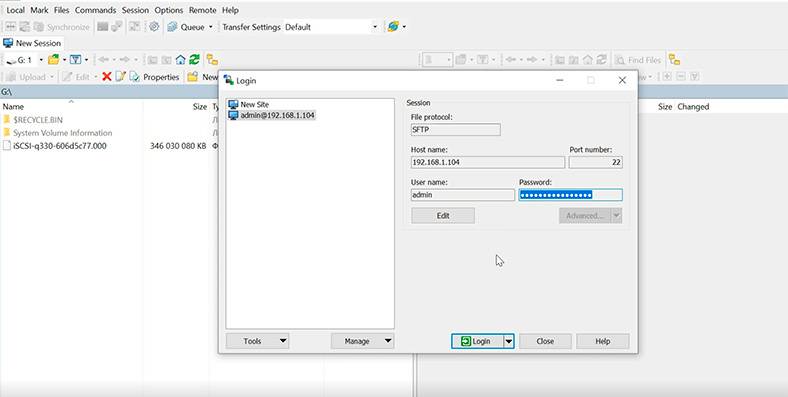Click the local root directory icon
Viewport: 788px width, 397px height.
click(166, 60)
